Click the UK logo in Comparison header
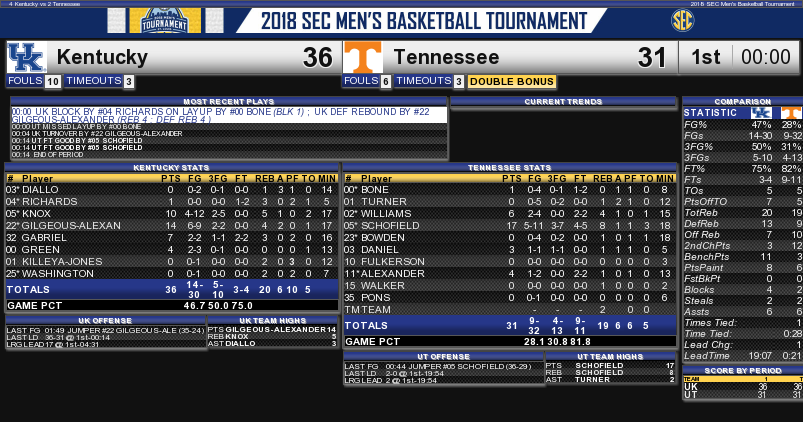This screenshot has height=422, width=803. (761, 113)
